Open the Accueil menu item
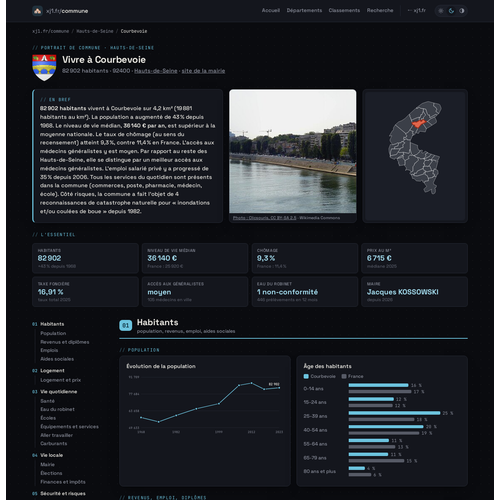Screen dimensions: 500x500 [271, 11]
